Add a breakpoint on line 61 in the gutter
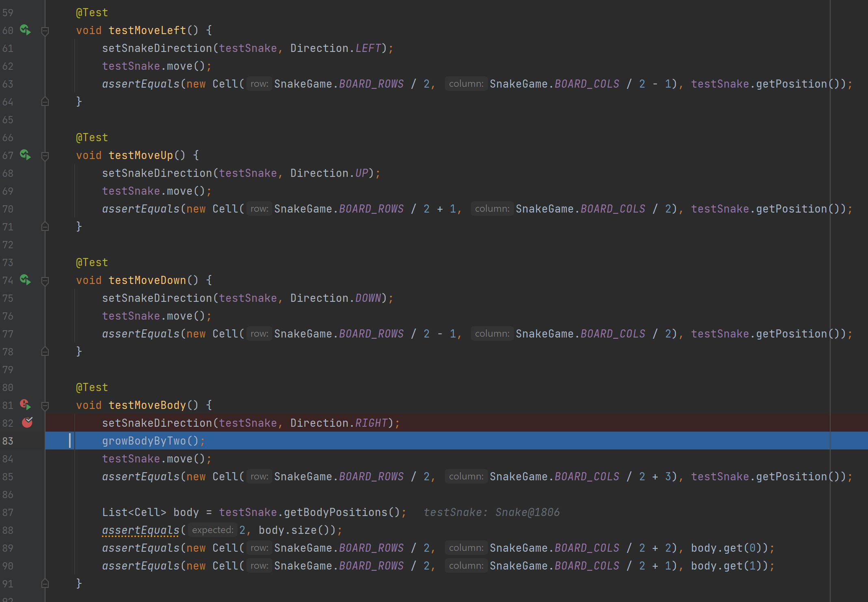The height and width of the screenshot is (602, 868). pyautogui.click(x=27, y=48)
